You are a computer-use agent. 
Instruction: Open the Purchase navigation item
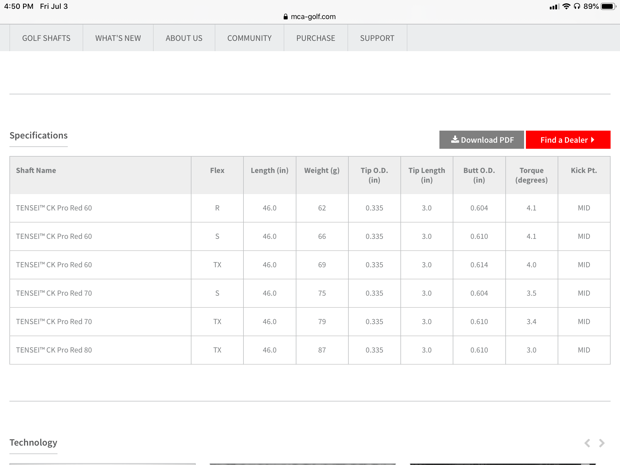click(316, 38)
